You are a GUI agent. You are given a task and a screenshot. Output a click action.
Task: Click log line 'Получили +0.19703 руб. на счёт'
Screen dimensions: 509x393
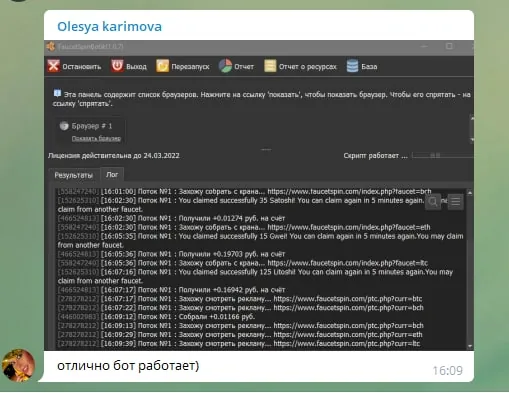[171, 254]
